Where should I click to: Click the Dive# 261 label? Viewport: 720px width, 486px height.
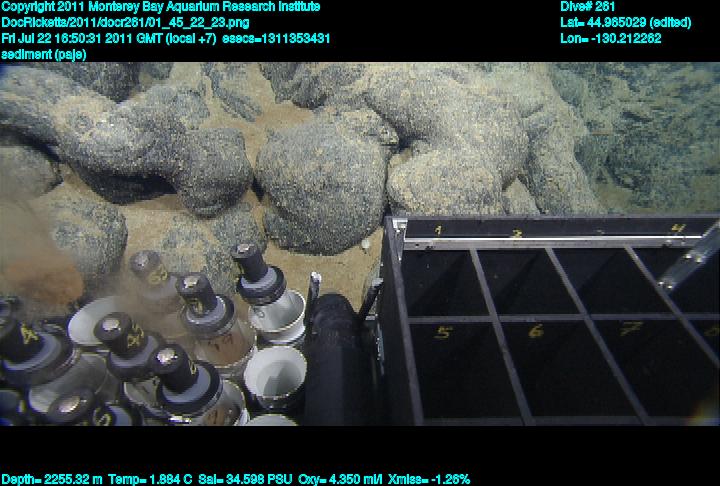[588, 7]
